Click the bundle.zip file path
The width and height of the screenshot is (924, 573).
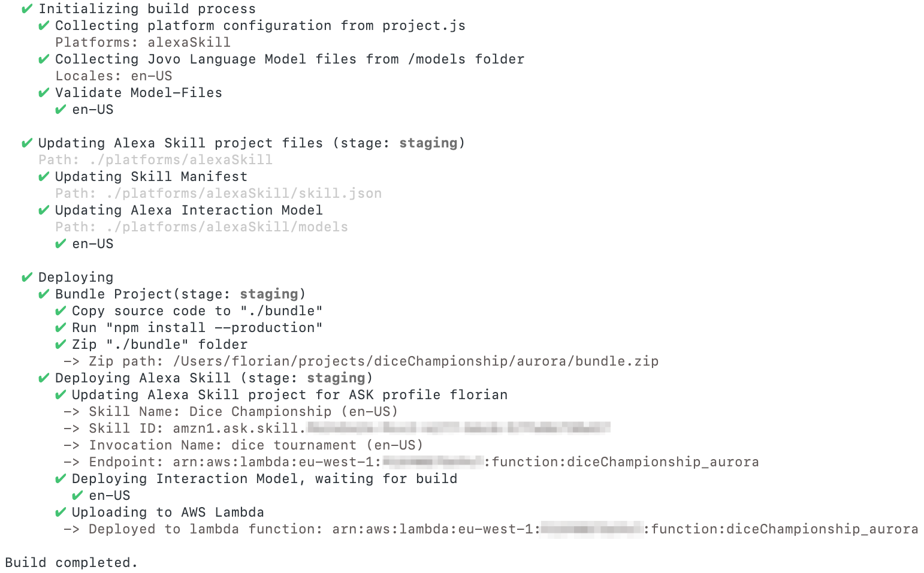tap(415, 361)
